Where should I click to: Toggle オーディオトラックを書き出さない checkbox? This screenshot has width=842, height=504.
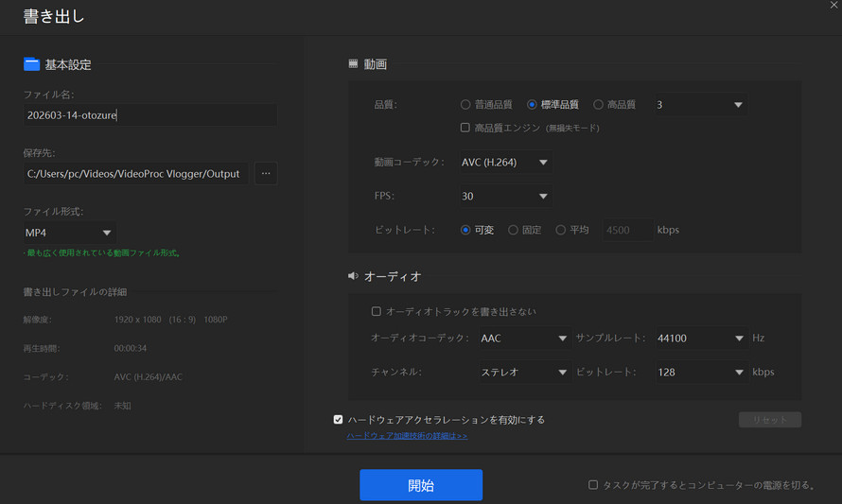(377, 311)
